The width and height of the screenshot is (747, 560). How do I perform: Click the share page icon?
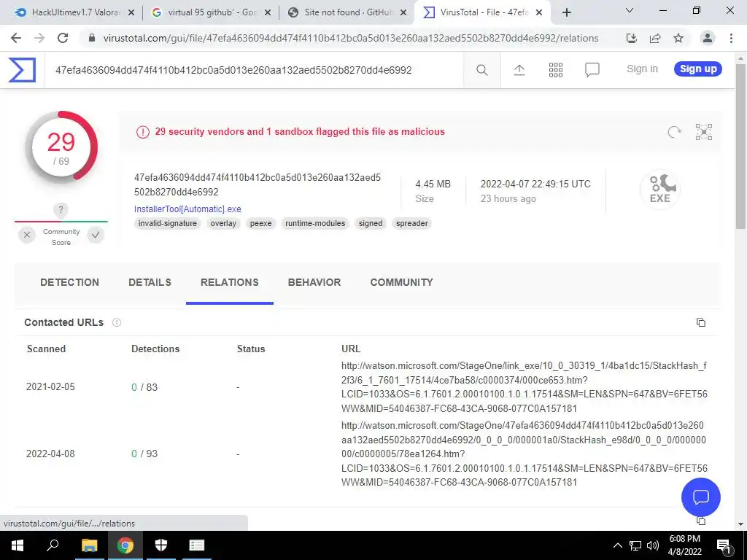(655, 38)
